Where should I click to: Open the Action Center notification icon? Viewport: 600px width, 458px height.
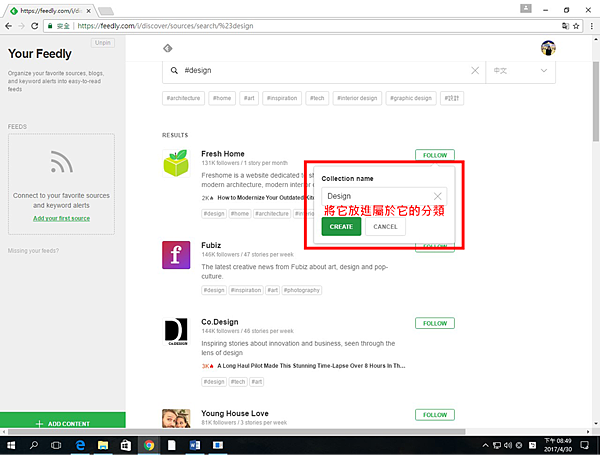pyautogui.click(x=584, y=445)
